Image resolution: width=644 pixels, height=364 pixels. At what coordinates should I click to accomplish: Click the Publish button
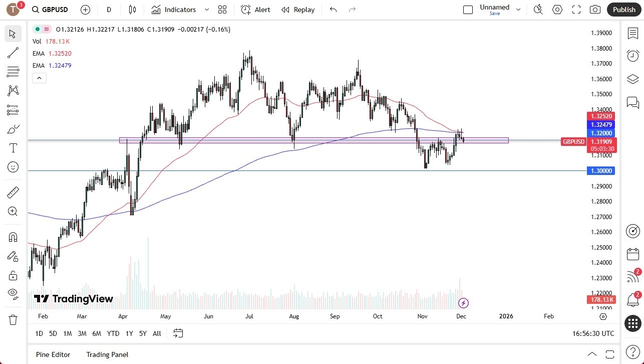624,10
